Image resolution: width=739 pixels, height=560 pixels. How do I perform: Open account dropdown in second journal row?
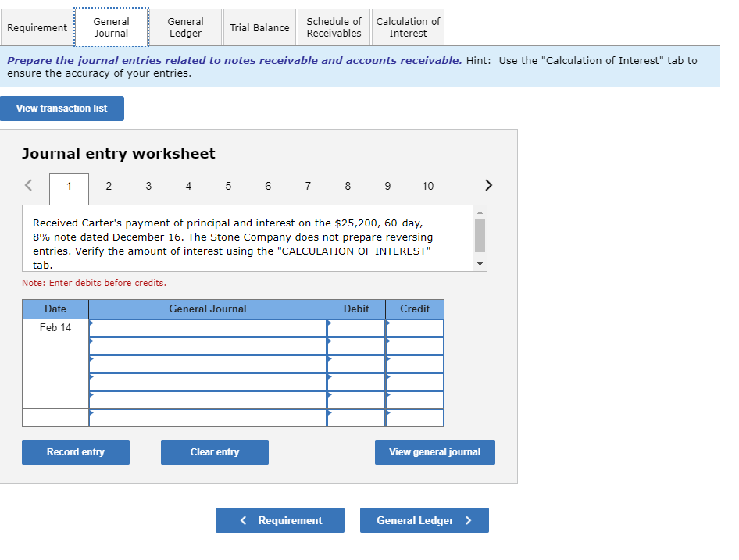[x=208, y=346]
